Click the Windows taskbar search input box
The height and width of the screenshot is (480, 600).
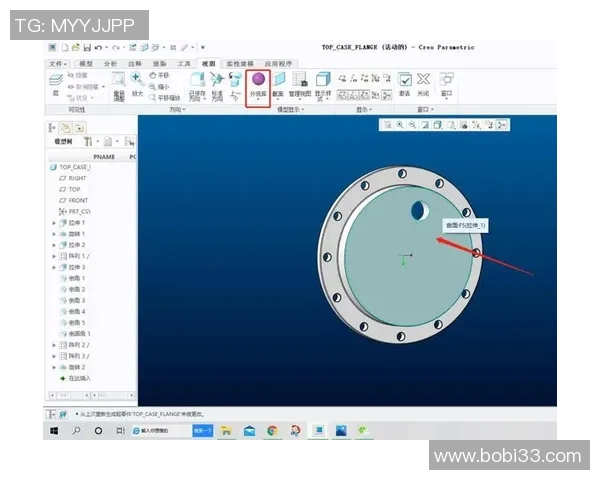[x=152, y=431]
